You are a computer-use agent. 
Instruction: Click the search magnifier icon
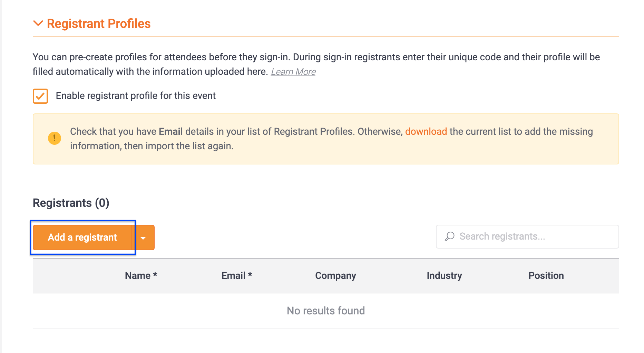tap(449, 236)
